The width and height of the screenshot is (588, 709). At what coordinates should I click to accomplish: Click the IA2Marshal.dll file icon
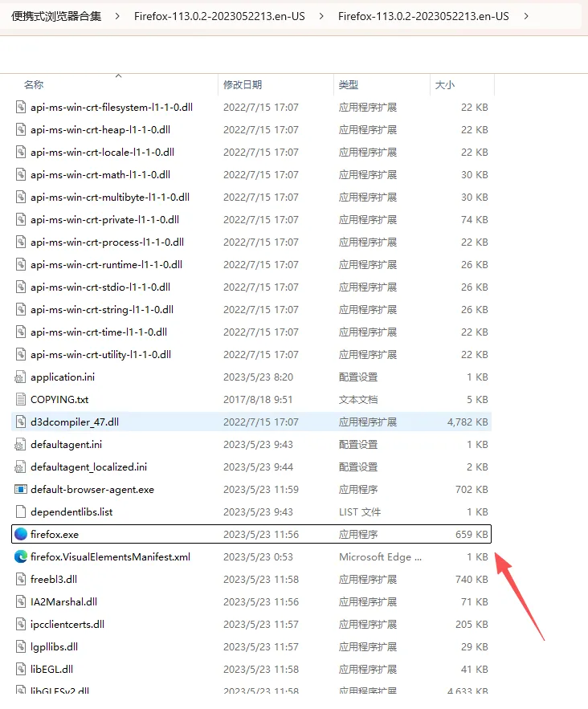click(21, 602)
